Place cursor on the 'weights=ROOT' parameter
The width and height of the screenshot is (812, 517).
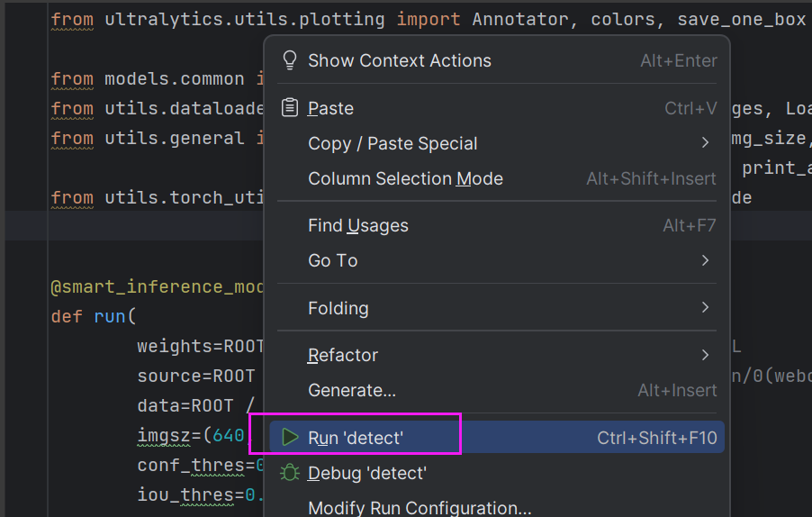click(x=201, y=346)
